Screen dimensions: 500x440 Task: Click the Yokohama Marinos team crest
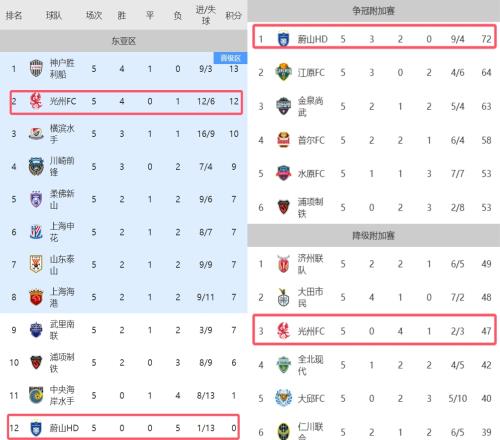pos(36,134)
